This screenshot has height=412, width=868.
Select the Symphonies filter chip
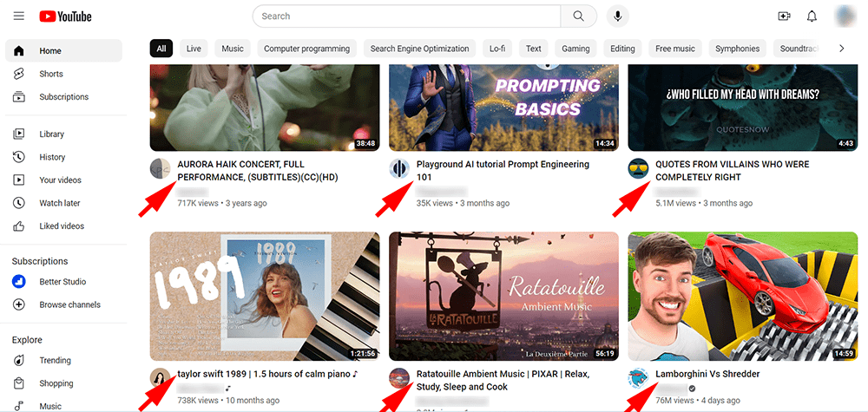click(x=737, y=49)
